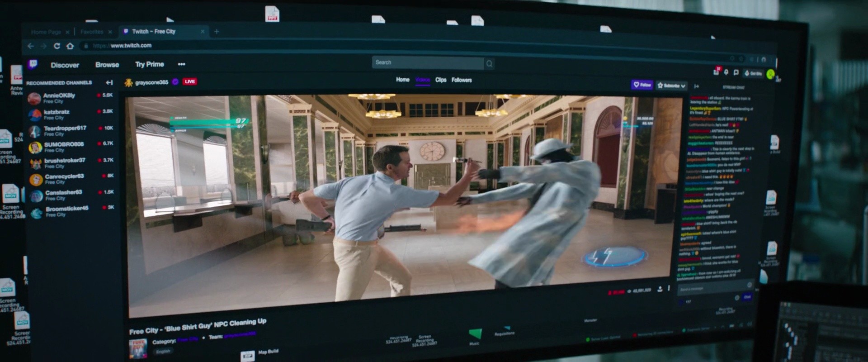
Task: Click the Get Bits button
Action: [753, 73]
